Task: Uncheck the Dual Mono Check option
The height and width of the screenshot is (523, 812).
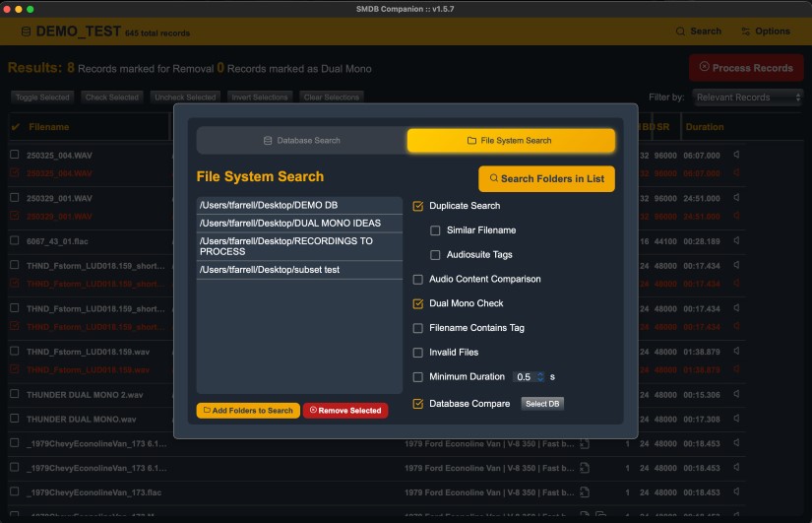Action: pos(418,303)
